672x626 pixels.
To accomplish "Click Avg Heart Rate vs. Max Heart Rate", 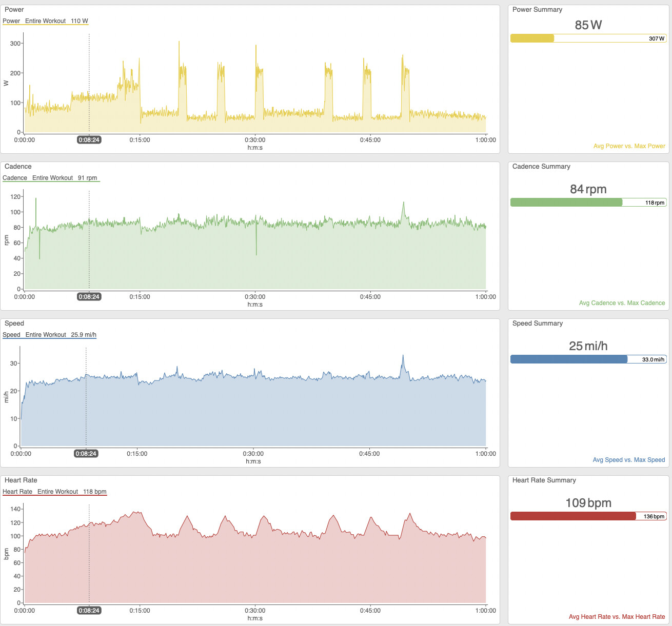I will tap(617, 617).
